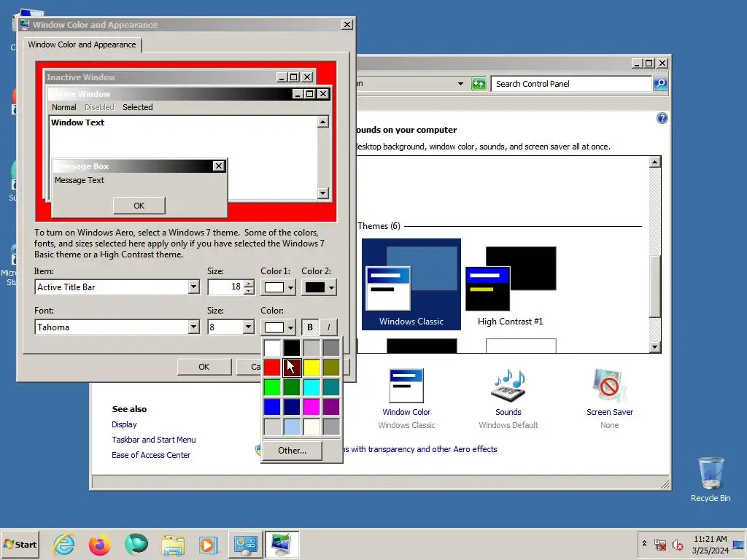Viewport: 747px width, 560px height.
Task: Click OK in the preview Message Box
Action: [139, 206]
